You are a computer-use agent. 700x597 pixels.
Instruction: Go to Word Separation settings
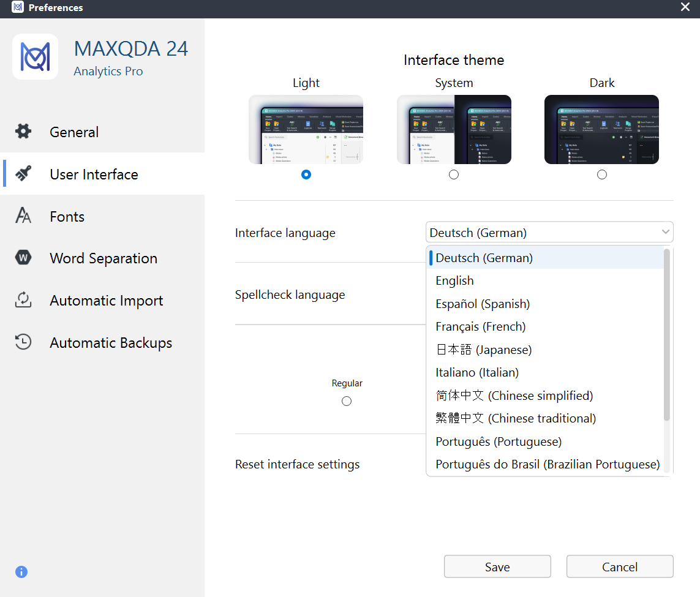(x=102, y=258)
